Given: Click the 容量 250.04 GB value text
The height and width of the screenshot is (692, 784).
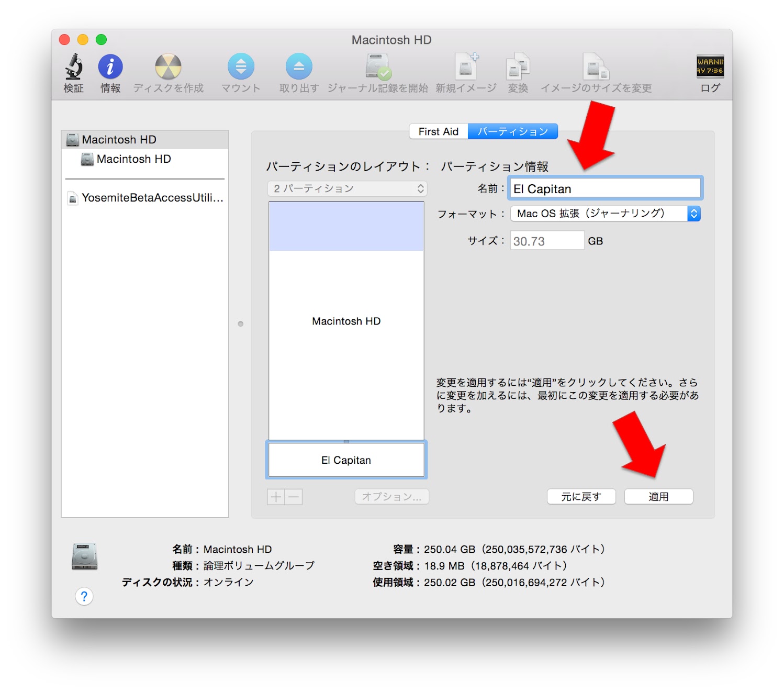Looking at the screenshot, I should click(x=514, y=549).
